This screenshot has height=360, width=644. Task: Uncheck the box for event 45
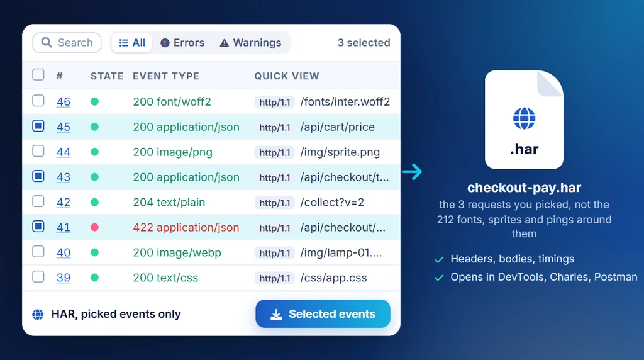point(38,126)
